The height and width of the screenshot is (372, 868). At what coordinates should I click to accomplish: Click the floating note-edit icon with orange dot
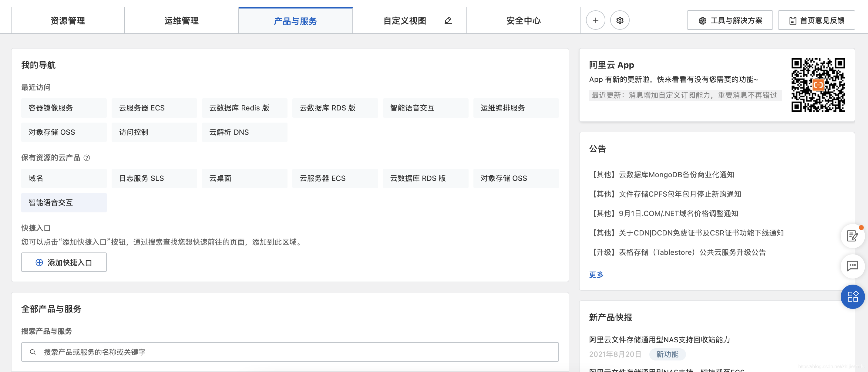tap(853, 236)
